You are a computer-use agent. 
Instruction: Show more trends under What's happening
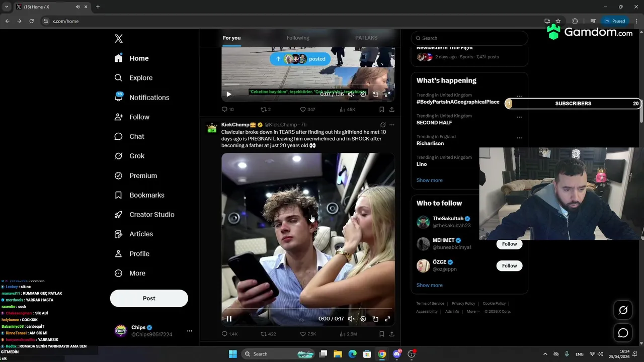point(429,180)
